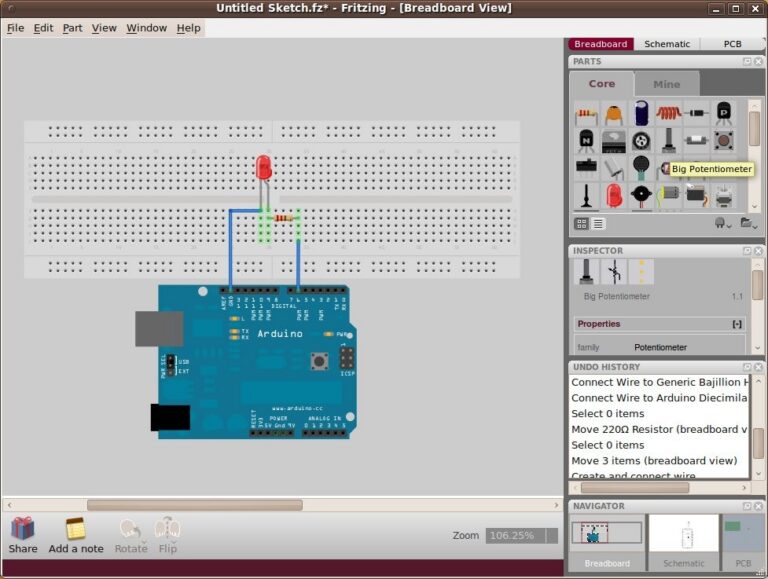The width and height of the screenshot is (768, 579).
Task: Click the Parts bin vertical scrollbar
Action: tap(755, 128)
